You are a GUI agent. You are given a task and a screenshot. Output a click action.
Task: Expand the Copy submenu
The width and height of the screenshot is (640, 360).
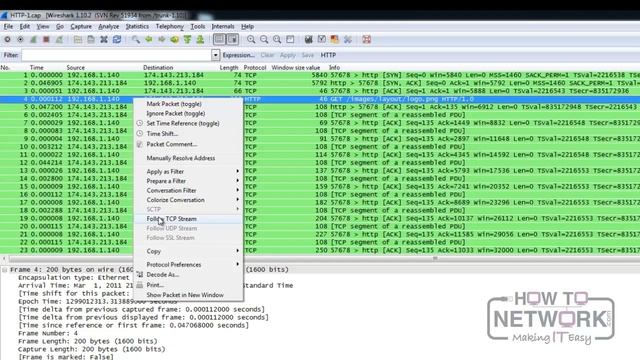pos(188,251)
